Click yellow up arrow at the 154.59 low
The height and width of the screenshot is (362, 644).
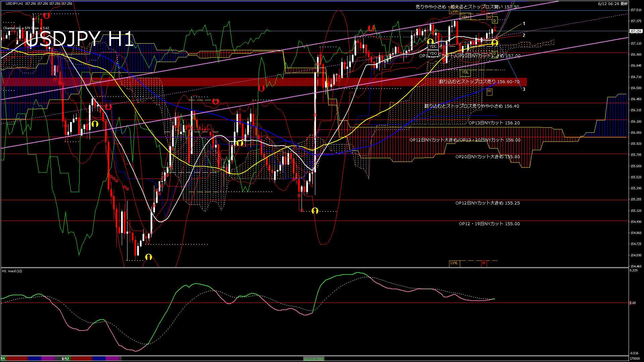pos(149,257)
